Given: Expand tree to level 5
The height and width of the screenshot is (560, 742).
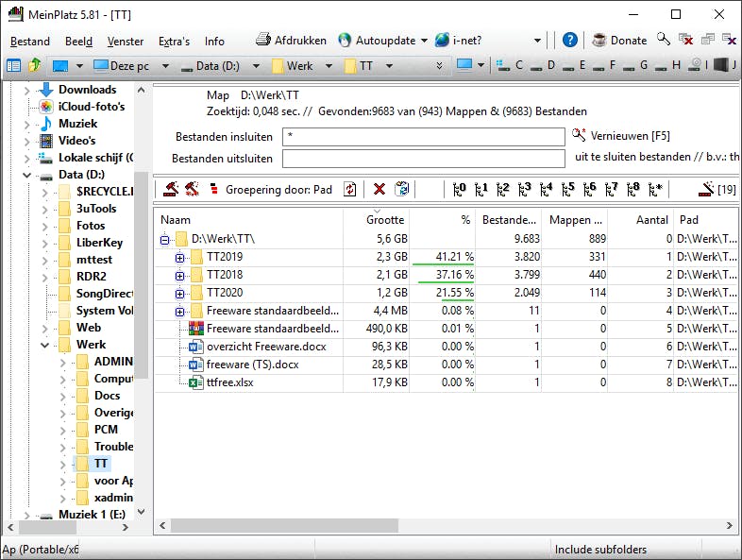Looking at the screenshot, I should coord(568,190).
